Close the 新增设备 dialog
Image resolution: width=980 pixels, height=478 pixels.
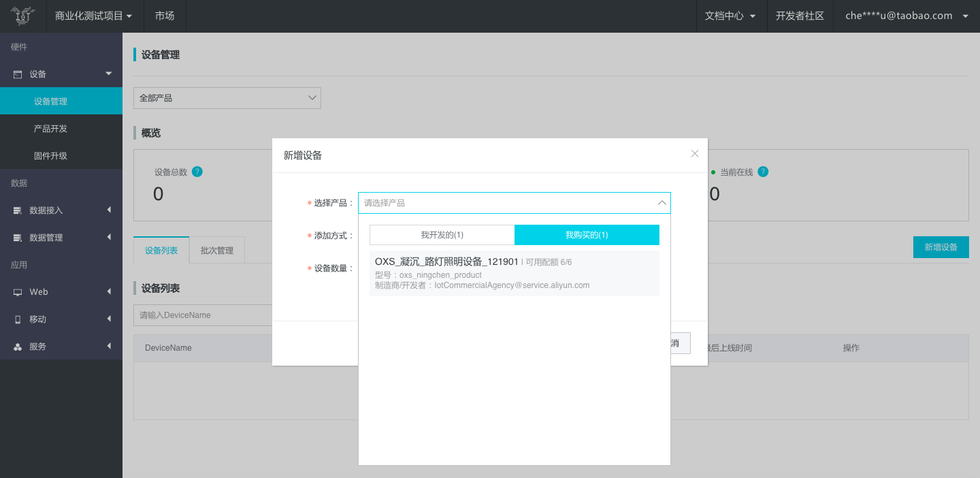tap(694, 154)
